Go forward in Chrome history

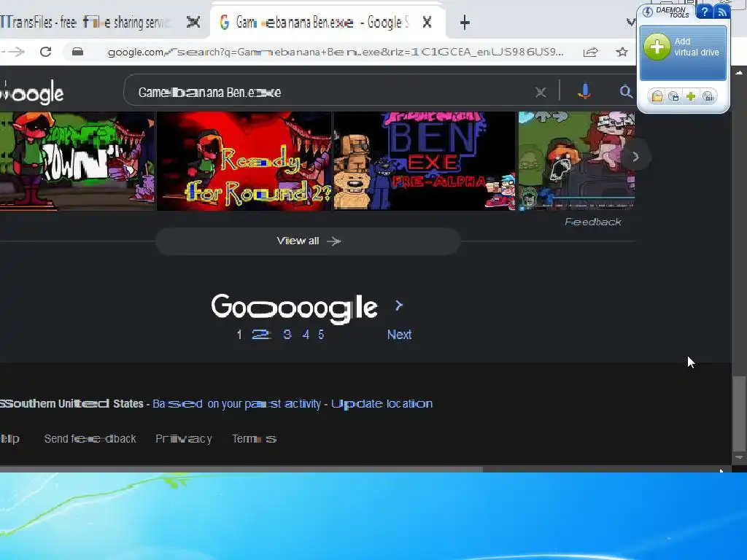16,52
